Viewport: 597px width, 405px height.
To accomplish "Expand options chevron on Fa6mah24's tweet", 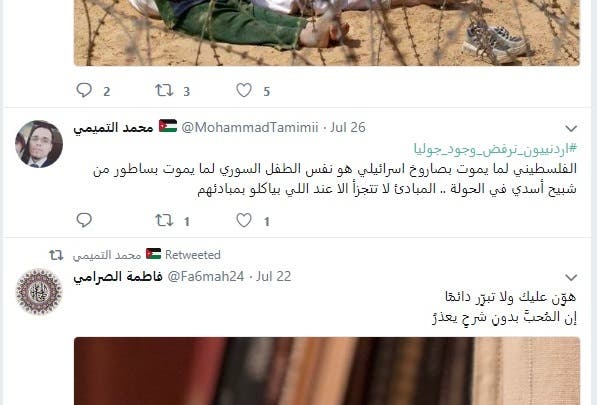I will click(571, 277).
